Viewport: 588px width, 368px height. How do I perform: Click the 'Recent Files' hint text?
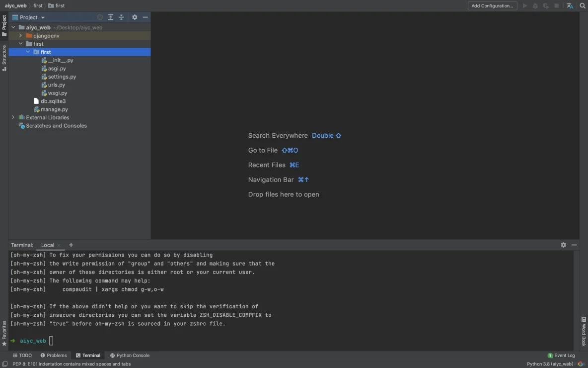click(267, 165)
